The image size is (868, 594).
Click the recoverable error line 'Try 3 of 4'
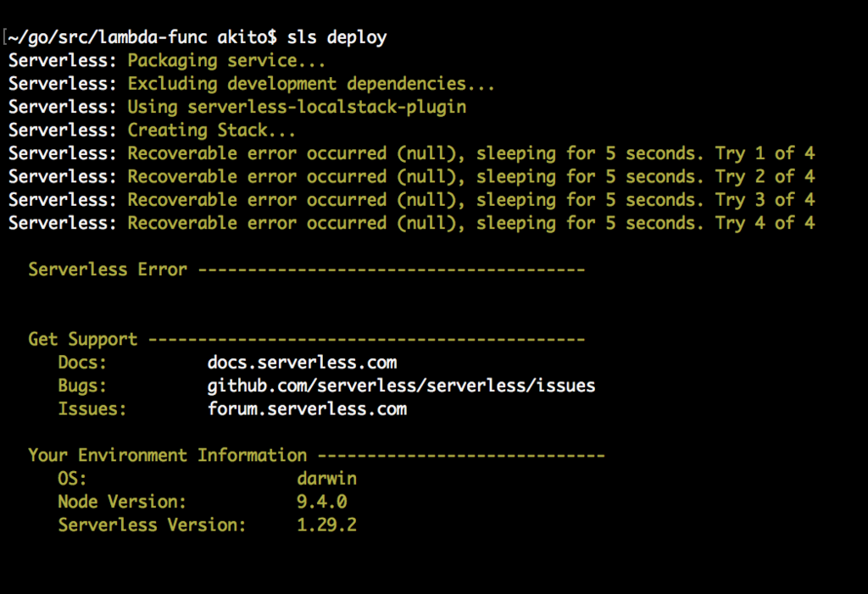[x=411, y=200]
